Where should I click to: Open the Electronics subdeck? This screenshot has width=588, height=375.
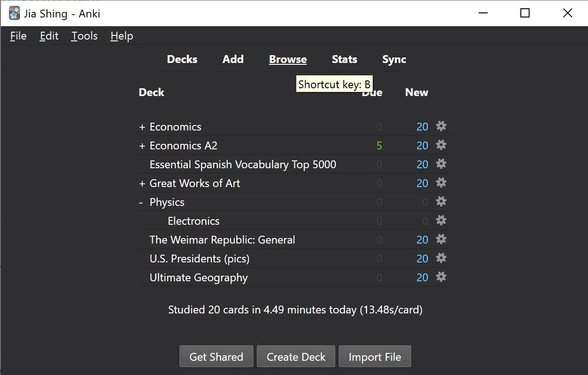click(194, 221)
